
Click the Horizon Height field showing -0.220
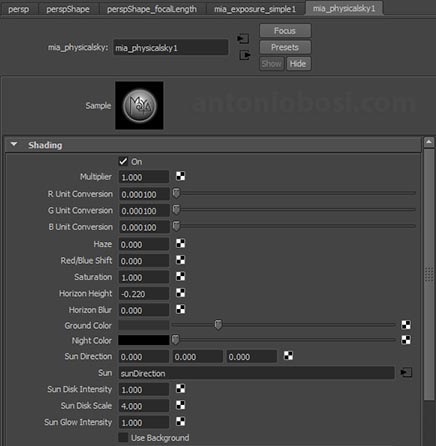point(144,293)
